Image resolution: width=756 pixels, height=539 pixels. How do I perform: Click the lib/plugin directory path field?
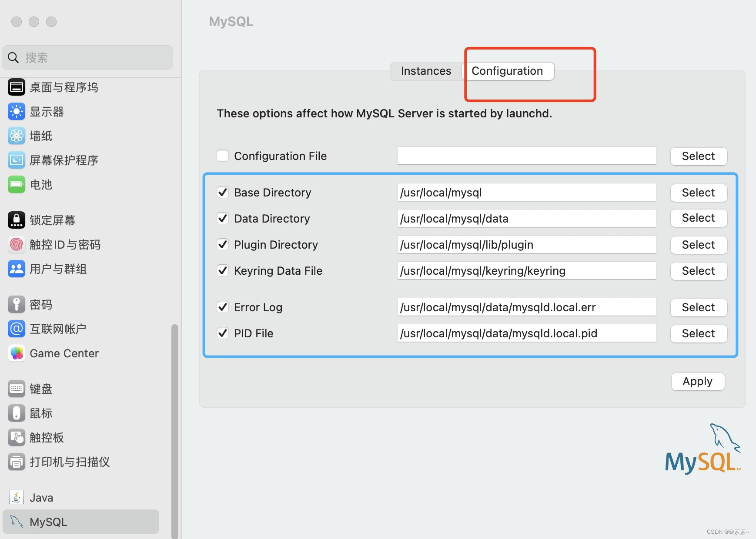pyautogui.click(x=526, y=244)
